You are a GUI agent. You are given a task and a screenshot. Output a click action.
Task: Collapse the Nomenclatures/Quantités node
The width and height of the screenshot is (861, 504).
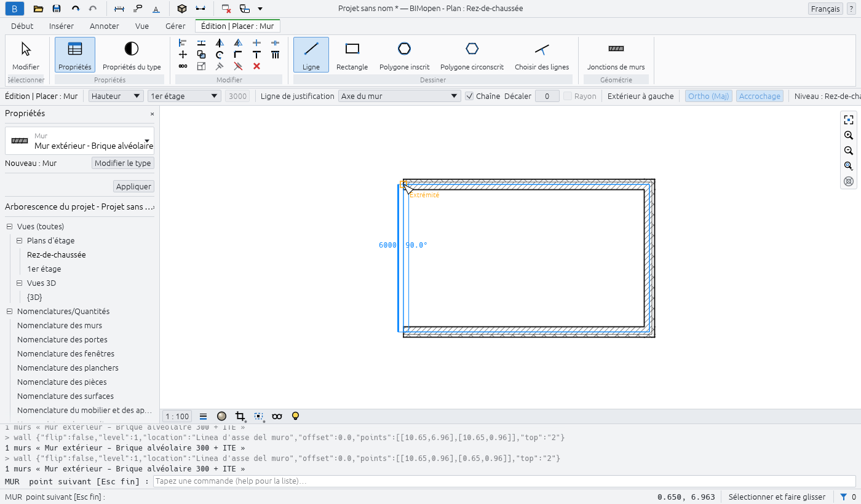pos(10,312)
